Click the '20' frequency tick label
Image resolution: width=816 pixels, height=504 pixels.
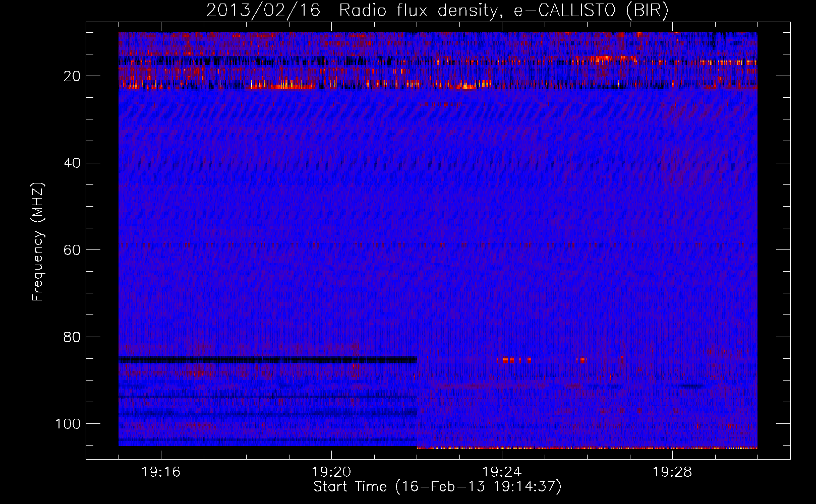[72, 76]
